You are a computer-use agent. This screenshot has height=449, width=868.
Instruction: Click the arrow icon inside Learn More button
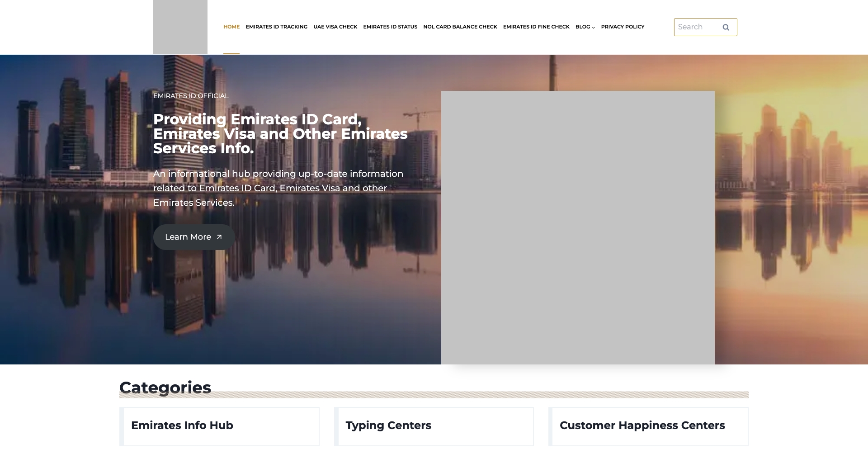coord(219,237)
